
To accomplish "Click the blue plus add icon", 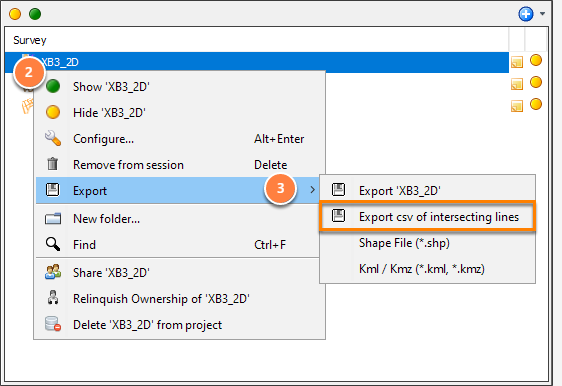I will point(525,14).
